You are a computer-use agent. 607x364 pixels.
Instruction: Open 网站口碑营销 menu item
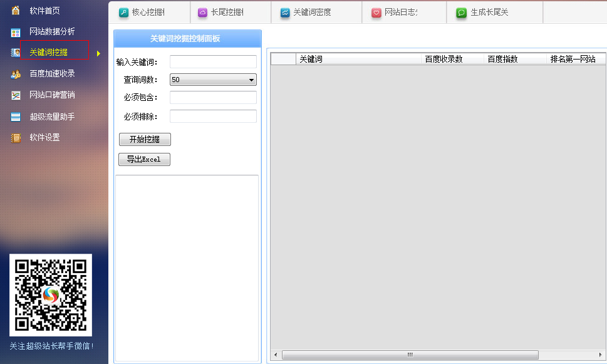pos(52,95)
